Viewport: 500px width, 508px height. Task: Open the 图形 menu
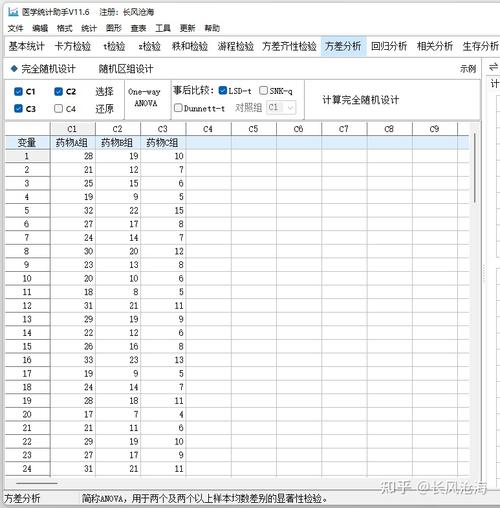pyautogui.click(x=114, y=28)
